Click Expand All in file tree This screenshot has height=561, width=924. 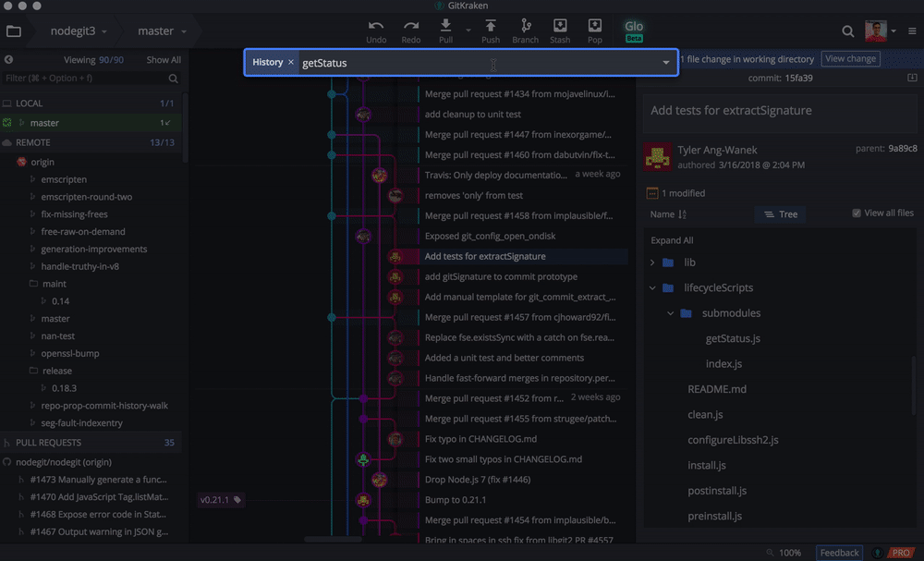click(672, 240)
